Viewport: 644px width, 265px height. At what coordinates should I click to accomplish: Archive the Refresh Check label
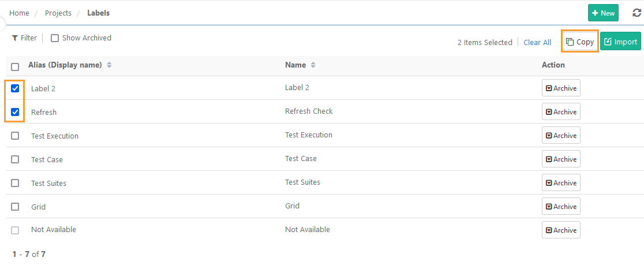(561, 112)
